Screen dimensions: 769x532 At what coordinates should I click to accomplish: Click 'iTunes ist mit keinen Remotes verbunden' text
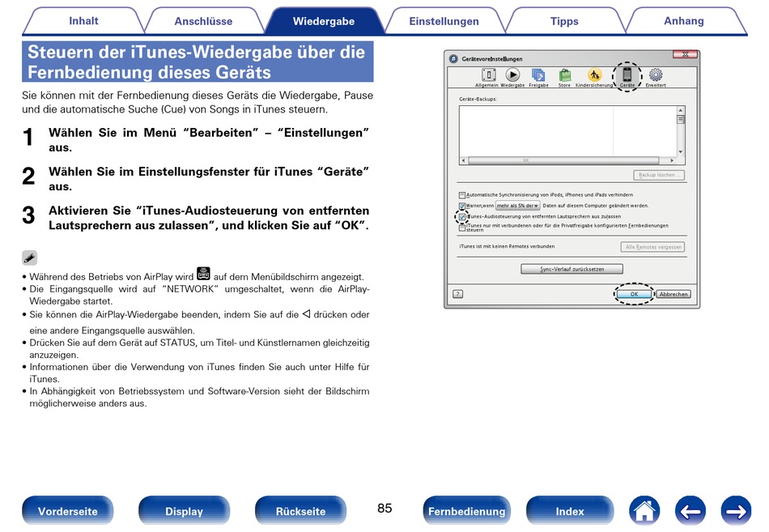click(x=507, y=246)
